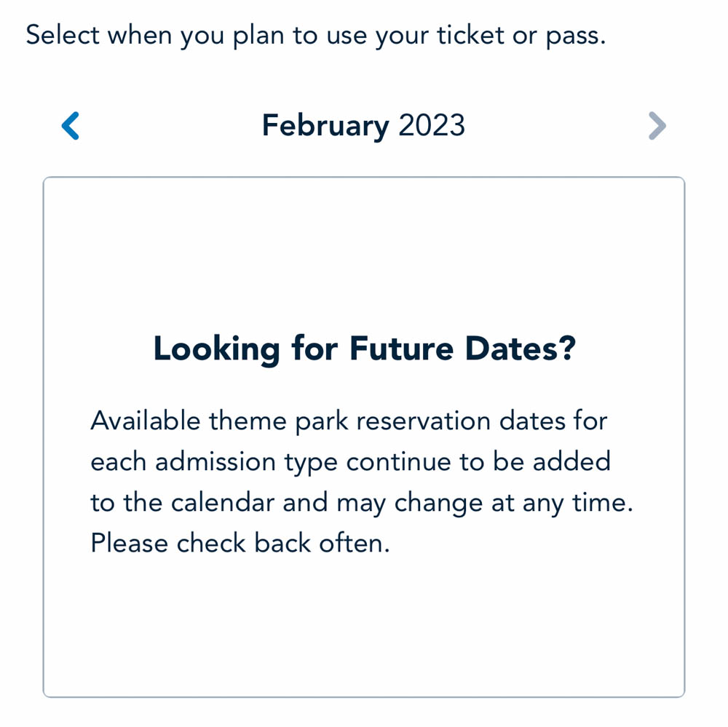This screenshot has width=728, height=727.
Task: Click the February 2023 month header
Action: (x=363, y=126)
